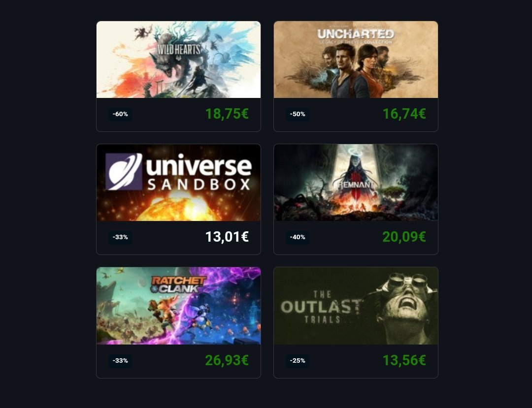This screenshot has height=408, width=532.
Task: Select the 18,75€ price
Action: pyautogui.click(x=227, y=114)
